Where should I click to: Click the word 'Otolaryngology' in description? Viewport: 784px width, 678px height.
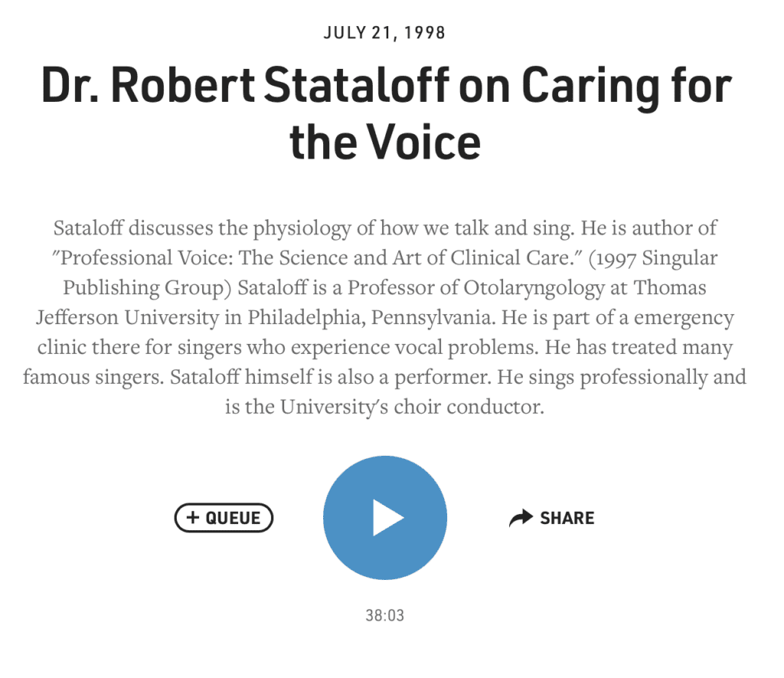(534, 288)
